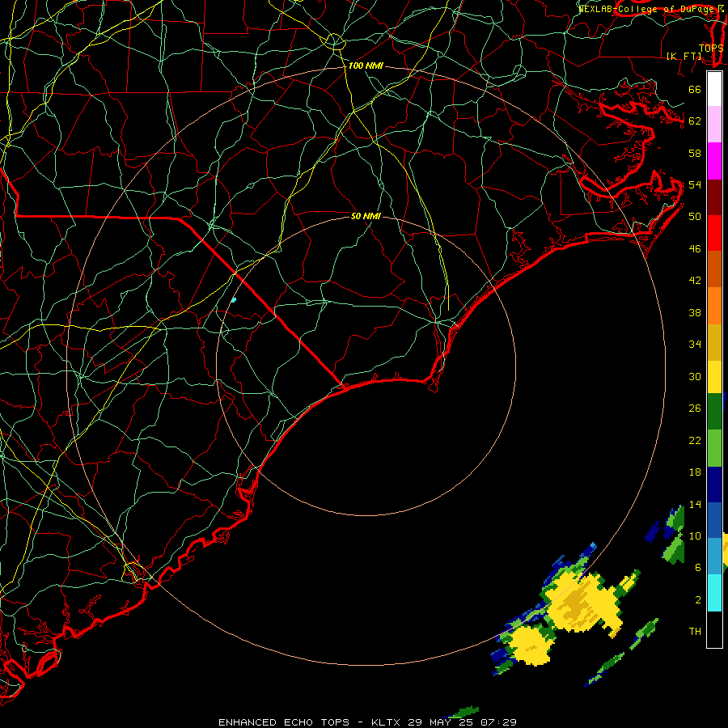The height and width of the screenshot is (728, 728).
Task: Click the black TH legend swatch
Action: pos(714,629)
